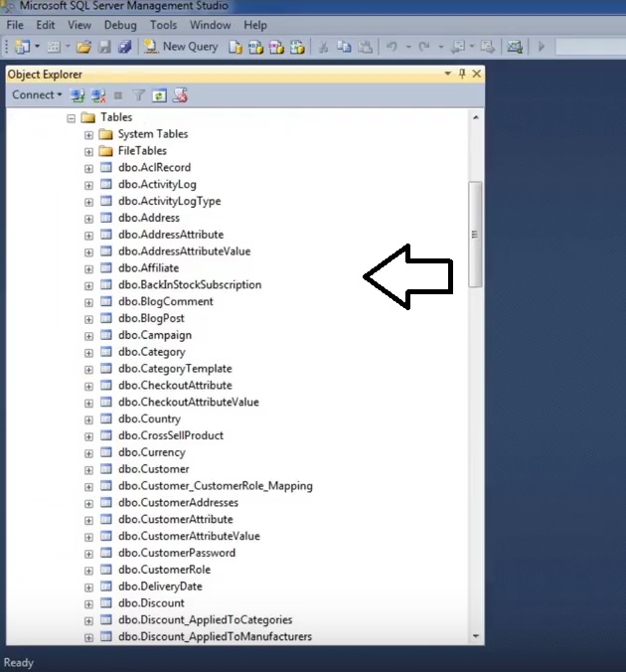Screen dimensions: 626x672
Task: Expand dbo.Discount table node
Action: (88, 604)
